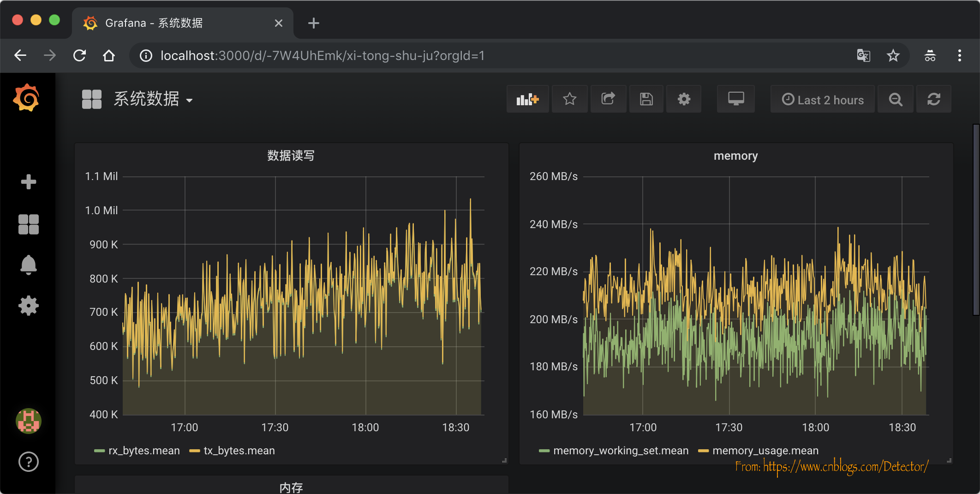Go to browser home page

coord(109,56)
